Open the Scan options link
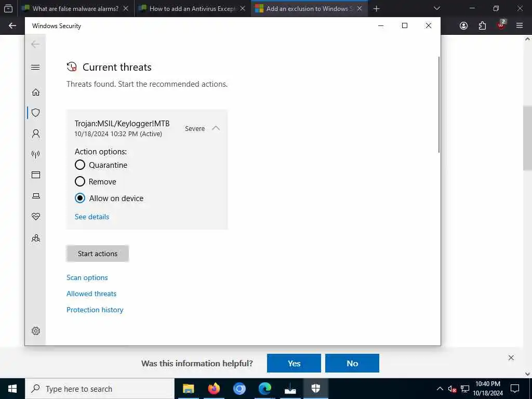532x399 pixels. pos(87,277)
